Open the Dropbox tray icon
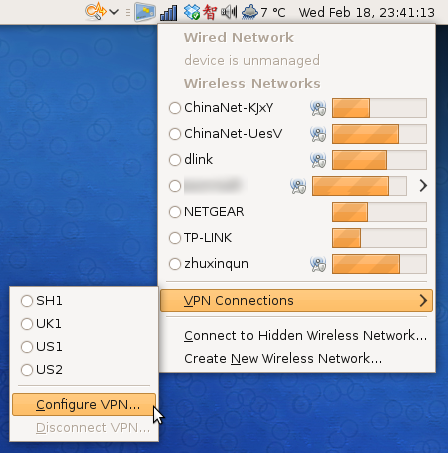This screenshot has height=453, width=448. [x=192, y=12]
